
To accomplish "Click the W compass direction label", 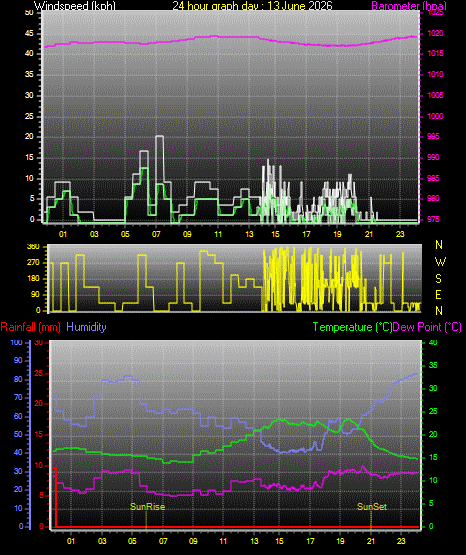I will coord(440,262).
